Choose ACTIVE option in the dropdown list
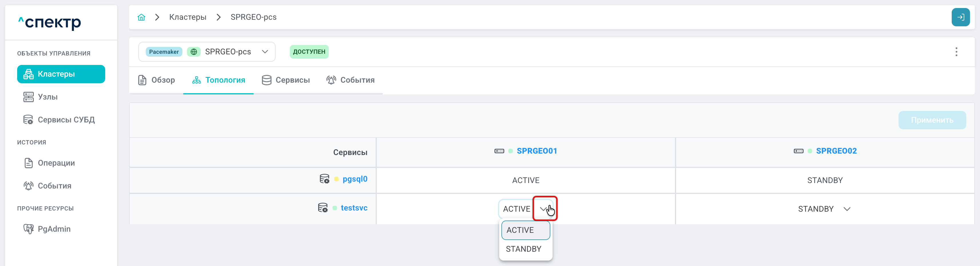This screenshot has width=980, height=266. (x=525, y=230)
